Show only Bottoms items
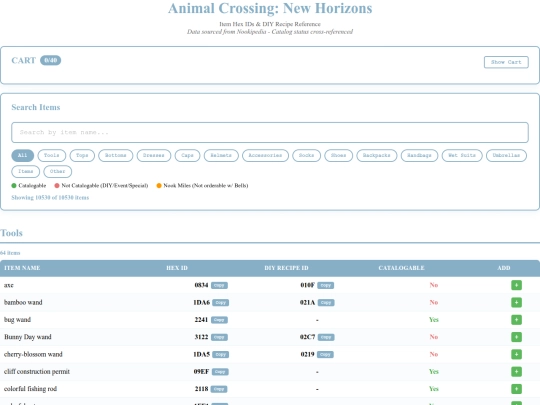 click(x=115, y=155)
